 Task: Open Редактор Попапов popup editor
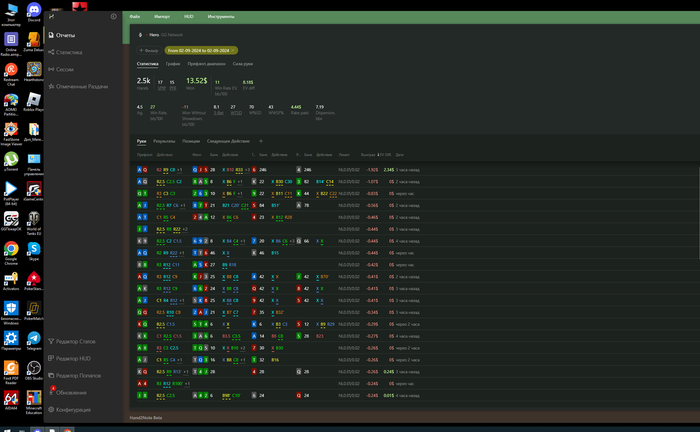click(x=78, y=375)
